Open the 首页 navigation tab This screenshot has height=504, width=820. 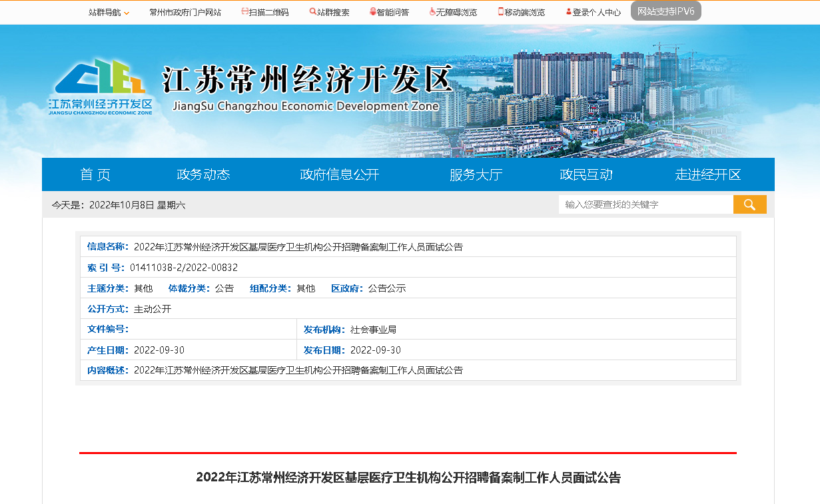coord(95,174)
